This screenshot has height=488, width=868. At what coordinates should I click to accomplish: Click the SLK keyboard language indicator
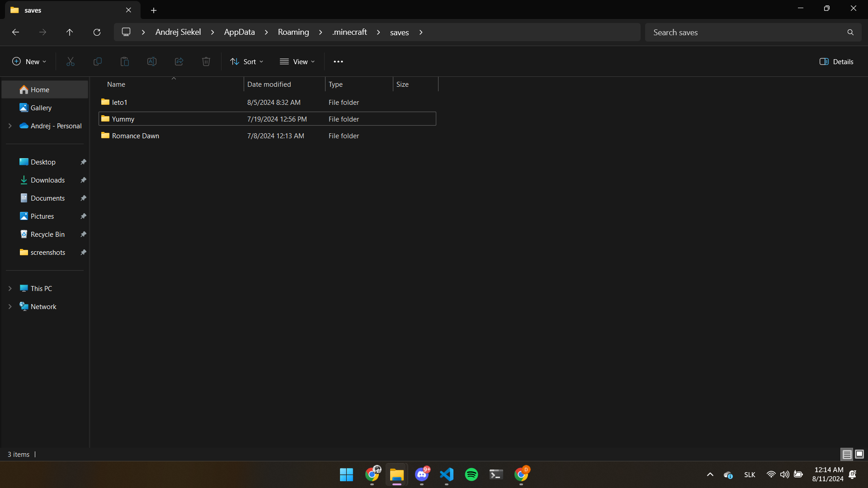[750, 474]
